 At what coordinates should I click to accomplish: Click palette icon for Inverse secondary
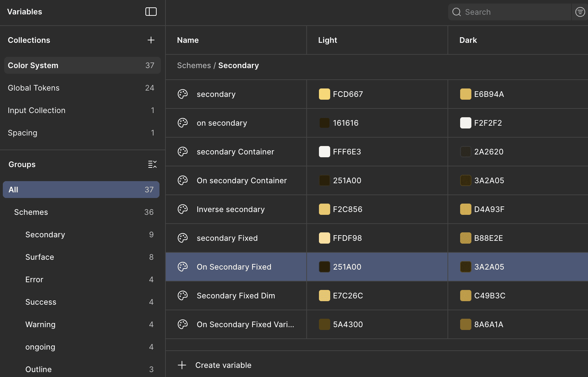183,209
